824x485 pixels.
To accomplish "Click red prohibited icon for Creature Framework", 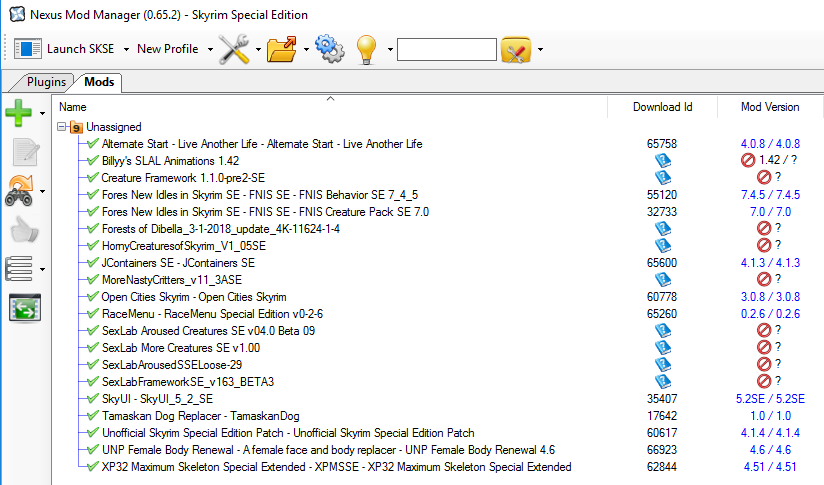I will click(x=764, y=178).
